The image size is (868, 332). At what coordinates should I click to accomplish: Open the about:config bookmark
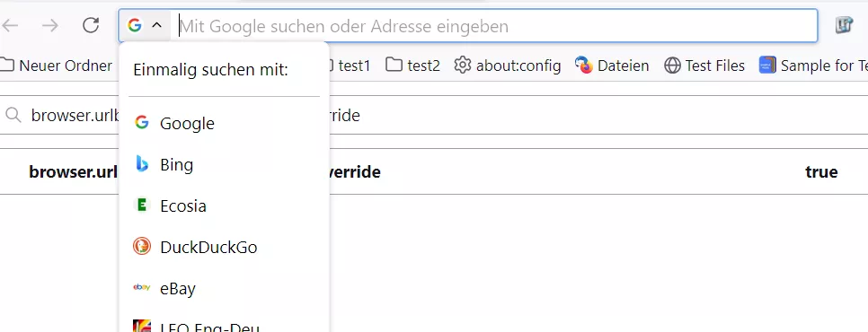pos(508,66)
